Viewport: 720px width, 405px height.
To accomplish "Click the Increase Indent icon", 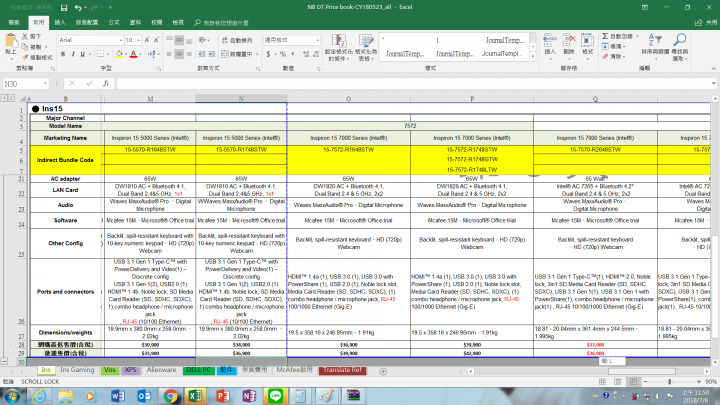I will (x=212, y=54).
